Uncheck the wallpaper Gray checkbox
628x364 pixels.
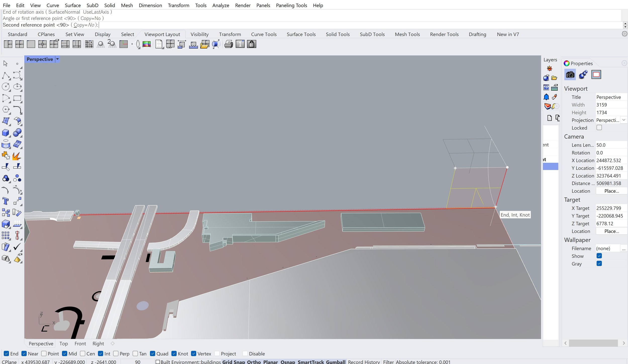[x=599, y=264]
